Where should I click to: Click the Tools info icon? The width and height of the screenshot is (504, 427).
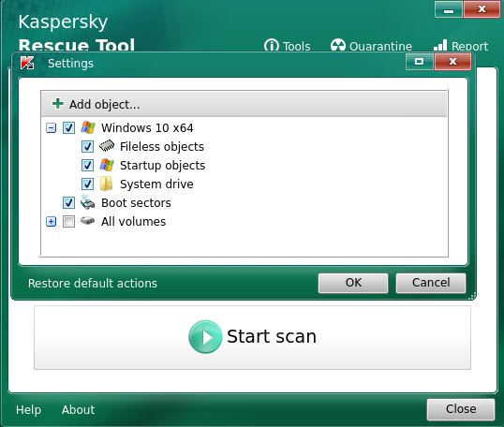pyautogui.click(x=272, y=46)
